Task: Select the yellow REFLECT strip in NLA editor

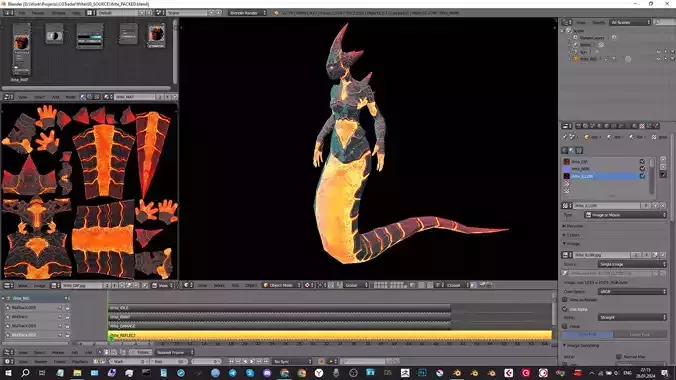Action: (330, 335)
